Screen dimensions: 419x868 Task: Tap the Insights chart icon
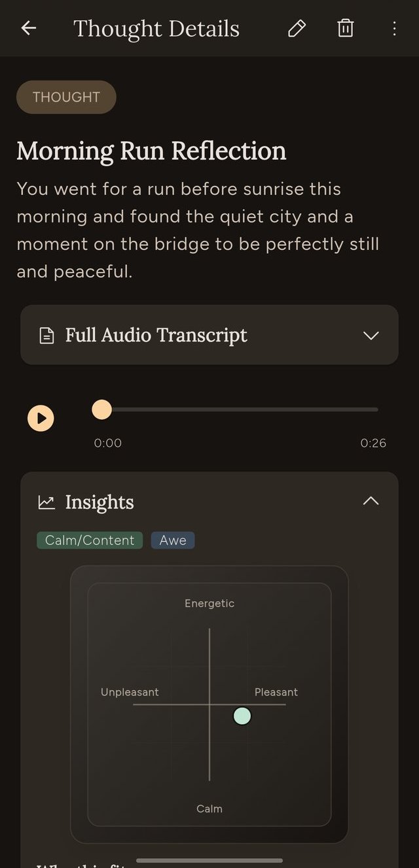46,502
